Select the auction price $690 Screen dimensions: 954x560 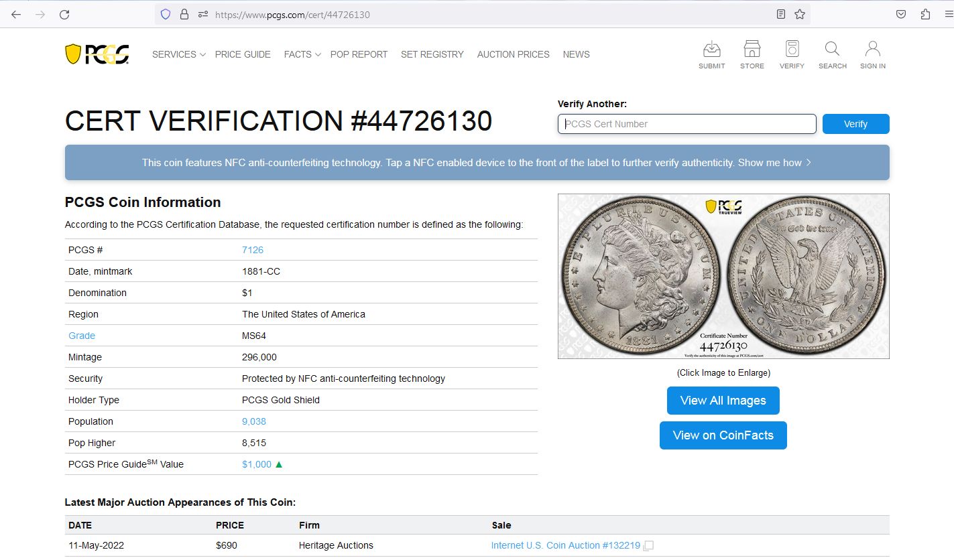click(227, 546)
